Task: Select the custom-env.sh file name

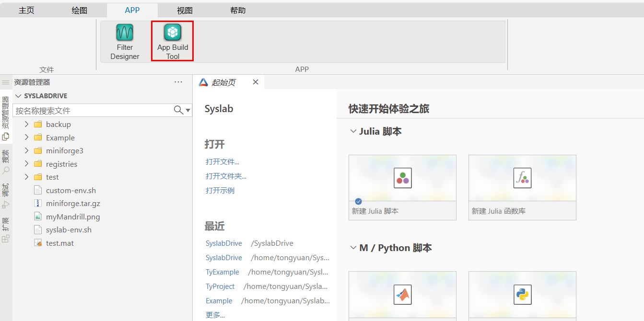Action: tap(71, 190)
